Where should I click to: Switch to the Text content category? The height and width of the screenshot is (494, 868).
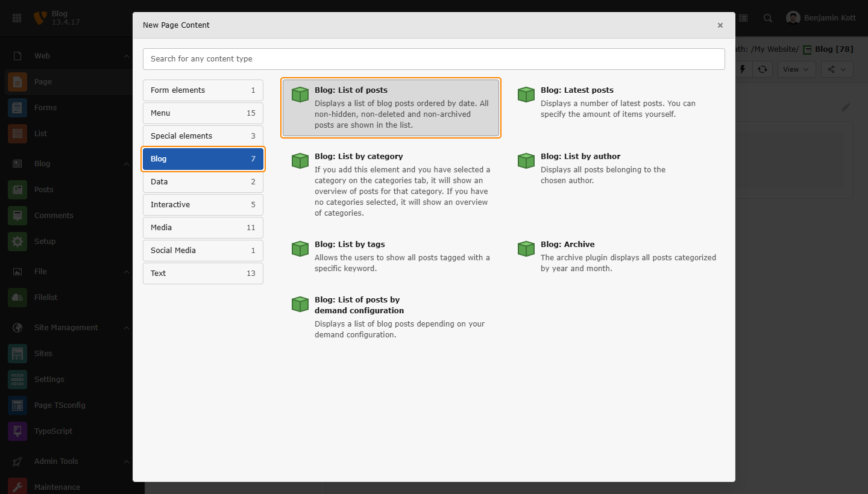tap(203, 274)
